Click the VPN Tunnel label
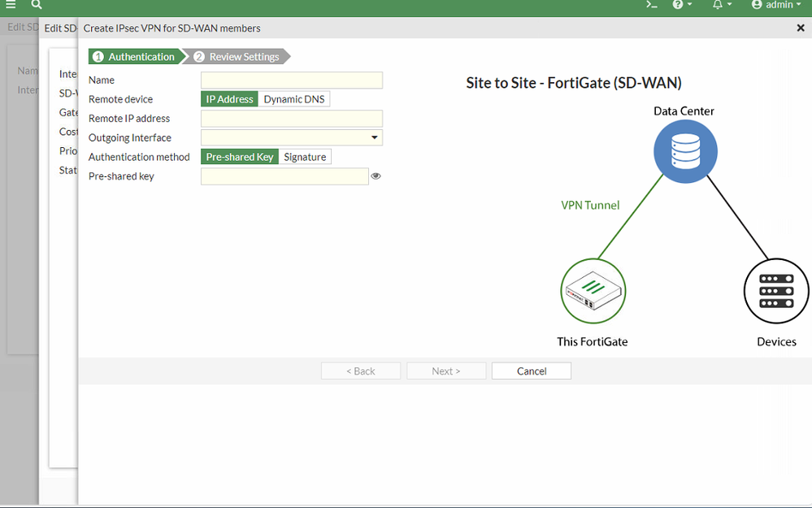812x508 pixels. pyautogui.click(x=590, y=205)
